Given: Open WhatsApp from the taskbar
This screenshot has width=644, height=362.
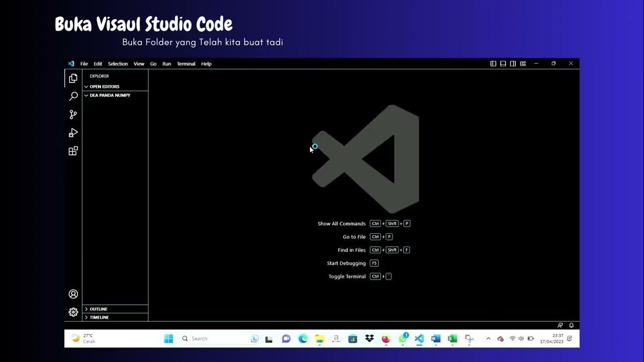Looking at the screenshot, I should (x=403, y=339).
